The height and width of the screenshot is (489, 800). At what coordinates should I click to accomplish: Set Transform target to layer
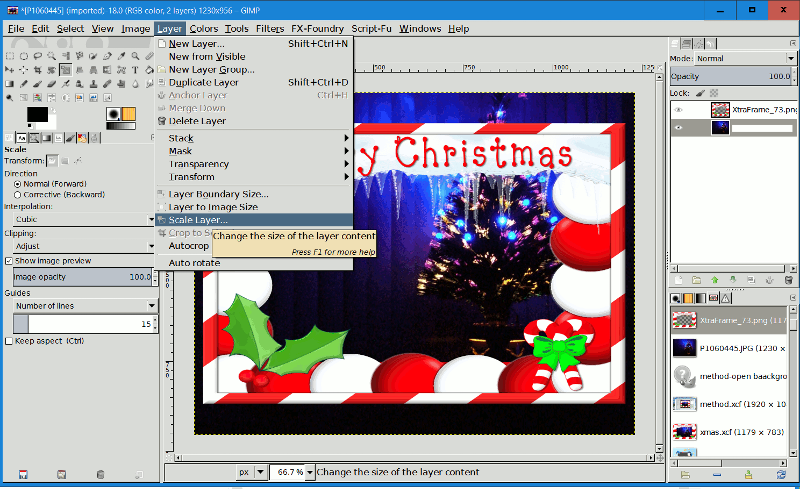click(53, 161)
